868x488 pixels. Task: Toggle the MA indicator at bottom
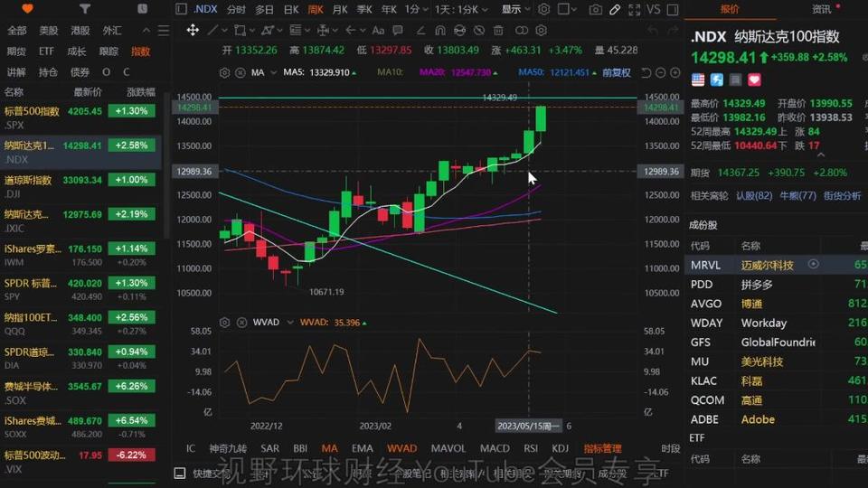click(329, 448)
